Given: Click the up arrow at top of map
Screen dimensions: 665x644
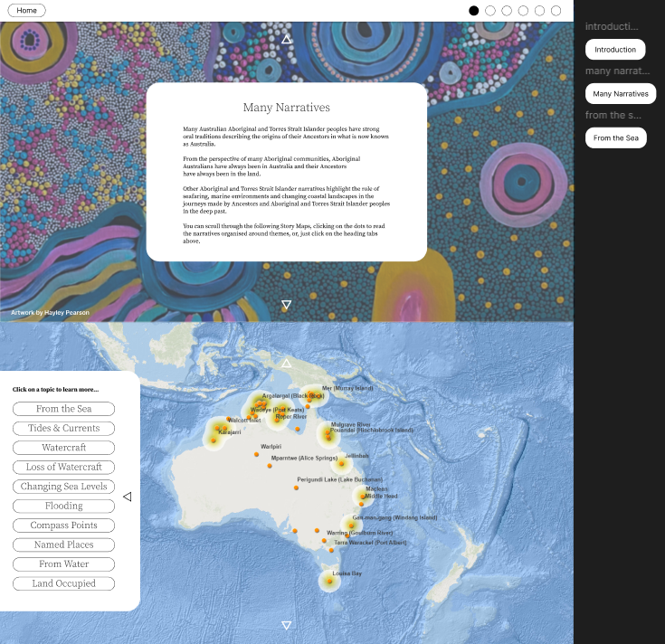Looking at the screenshot, I should [286, 363].
